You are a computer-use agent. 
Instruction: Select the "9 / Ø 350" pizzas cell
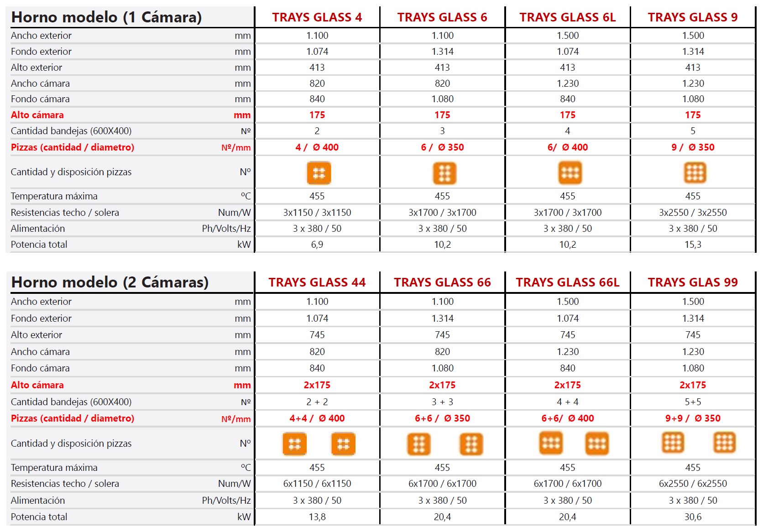693,147
